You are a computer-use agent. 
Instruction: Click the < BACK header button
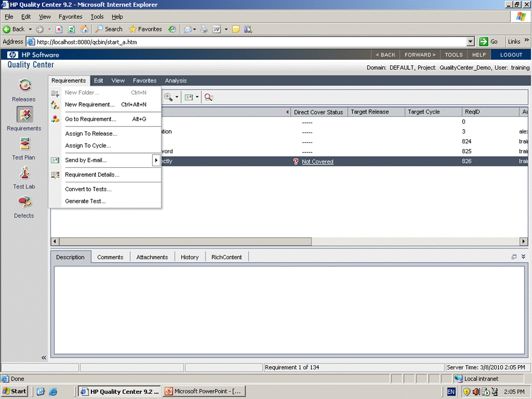(x=386, y=55)
